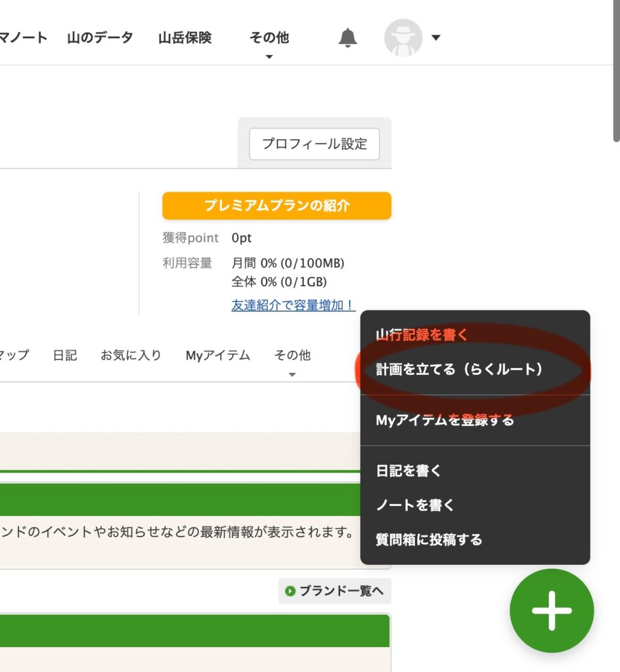Open その他 in the top navigation
This screenshot has width=620, height=672.
click(269, 37)
